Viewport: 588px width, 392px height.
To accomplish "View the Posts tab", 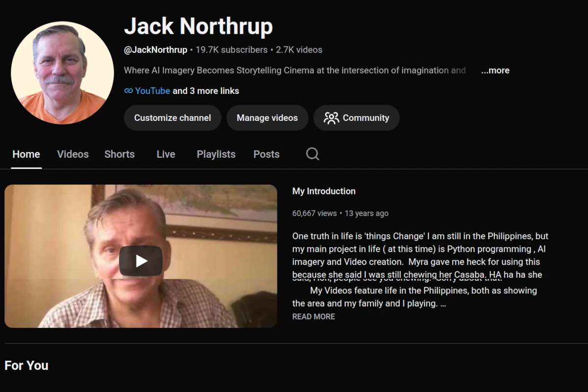I will (x=266, y=154).
